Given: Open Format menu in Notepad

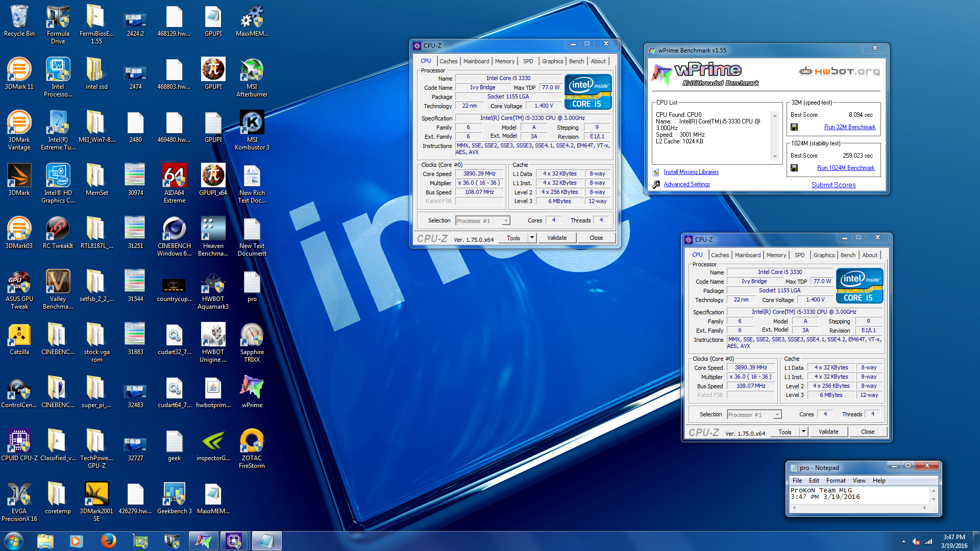Looking at the screenshot, I should point(836,481).
